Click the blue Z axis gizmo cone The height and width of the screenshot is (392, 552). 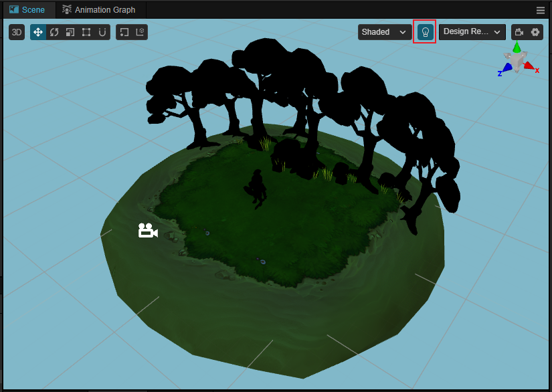[x=507, y=67]
